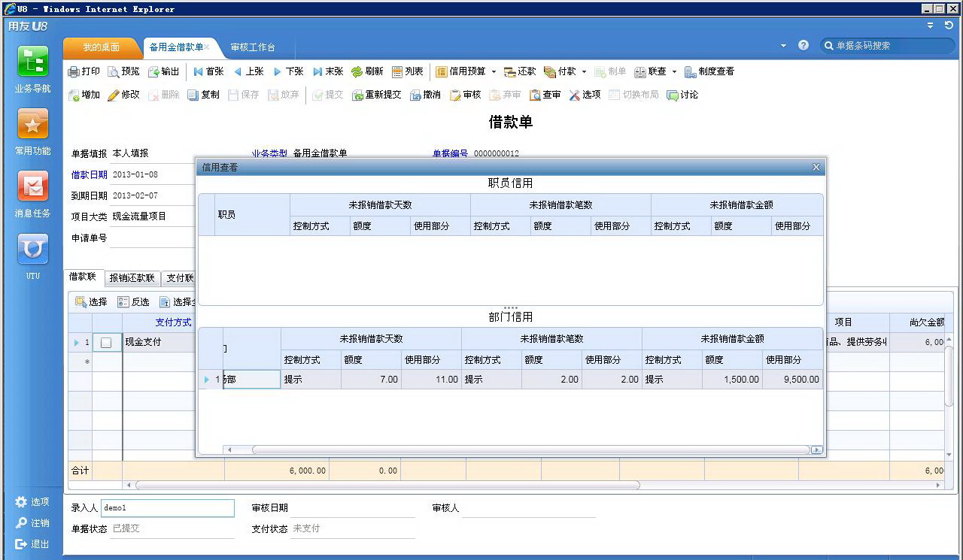The width and height of the screenshot is (963, 560).
Task: Click 增加 to add a voucher
Action: click(84, 95)
